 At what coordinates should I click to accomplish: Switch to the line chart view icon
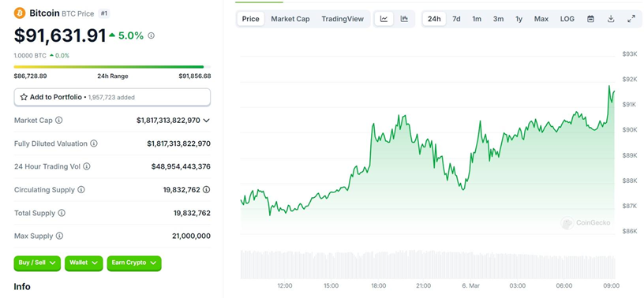tap(384, 19)
